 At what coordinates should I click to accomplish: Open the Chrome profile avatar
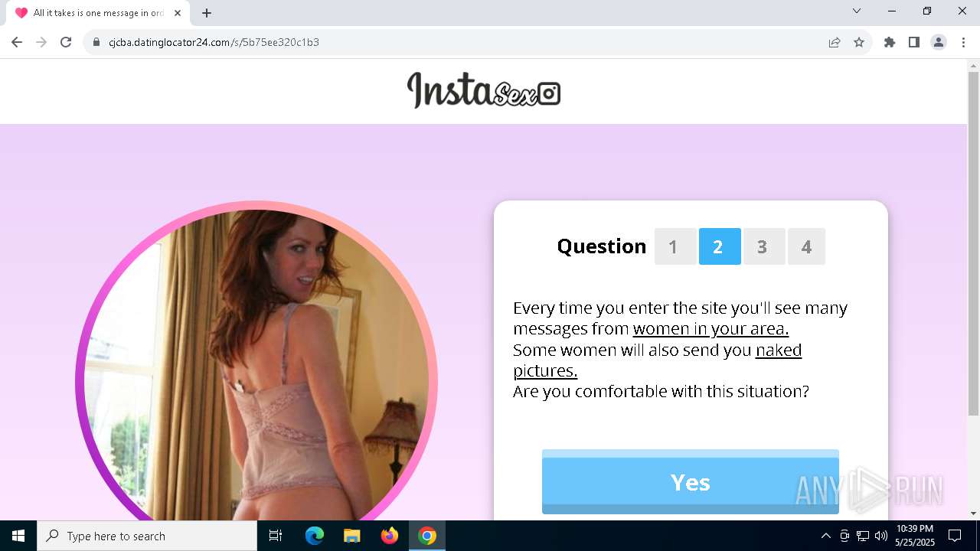click(x=939, y=42)
